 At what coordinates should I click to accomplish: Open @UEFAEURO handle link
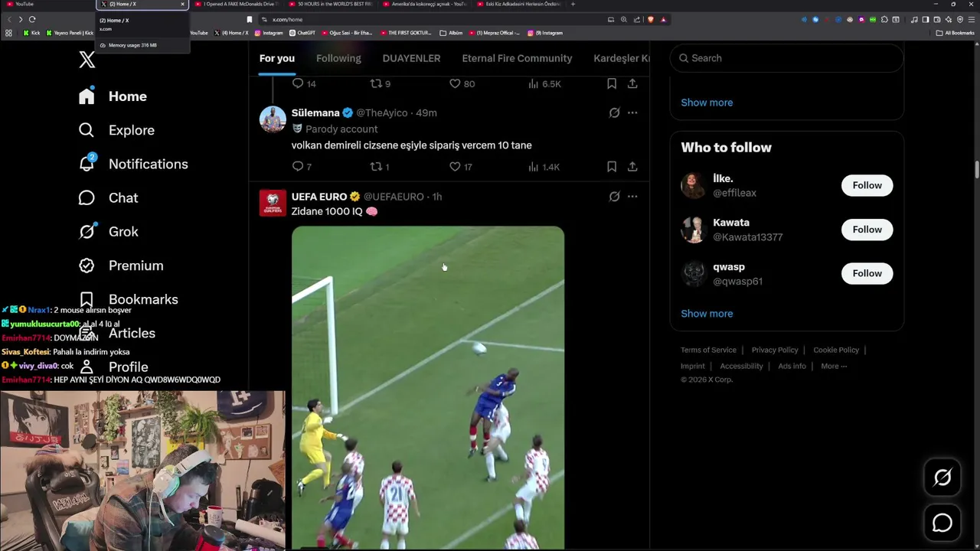394,197
